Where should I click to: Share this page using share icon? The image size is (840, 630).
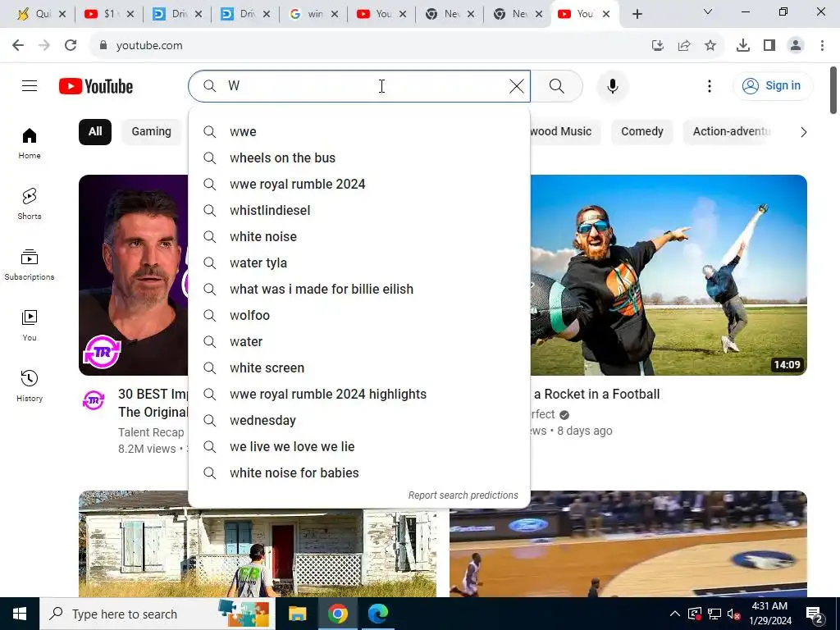click(x=684, y=46)
